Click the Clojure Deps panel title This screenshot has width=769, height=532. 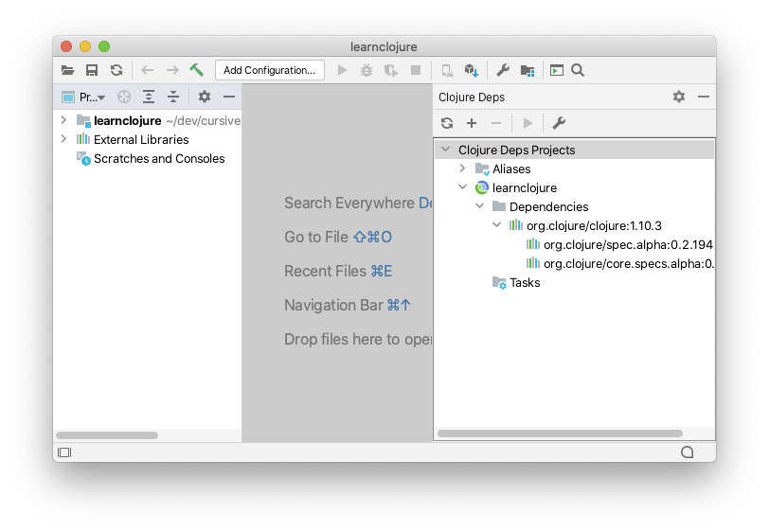pyautogui.click(x=472, y=98)
